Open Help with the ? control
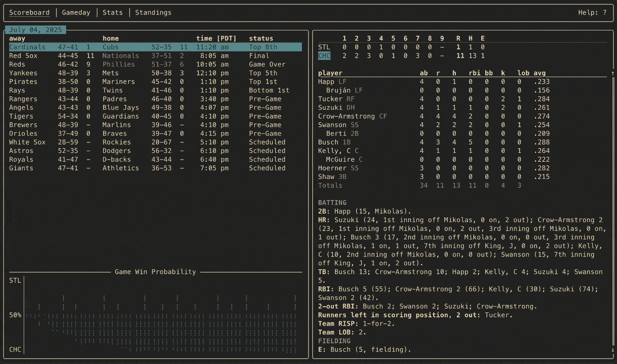 coord(604,12)
